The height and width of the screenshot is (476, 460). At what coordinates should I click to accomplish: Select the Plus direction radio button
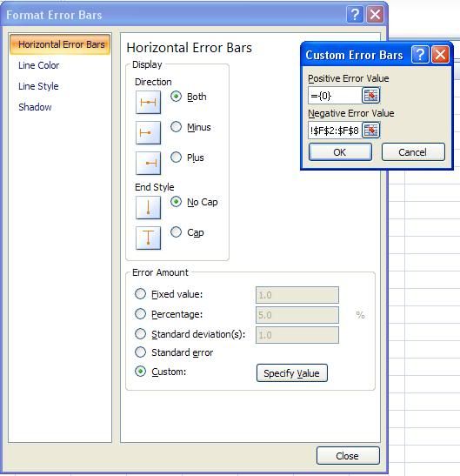click(176, 158)
